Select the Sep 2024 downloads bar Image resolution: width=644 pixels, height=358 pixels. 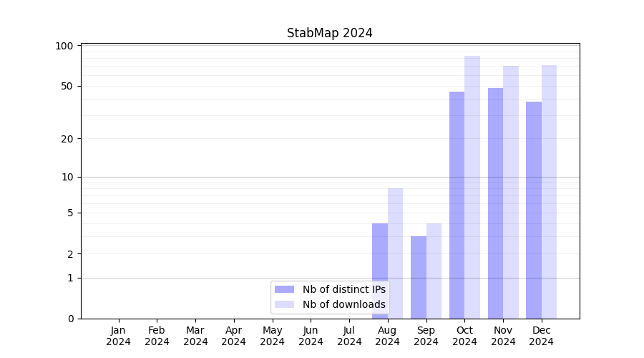pos(434,271)
